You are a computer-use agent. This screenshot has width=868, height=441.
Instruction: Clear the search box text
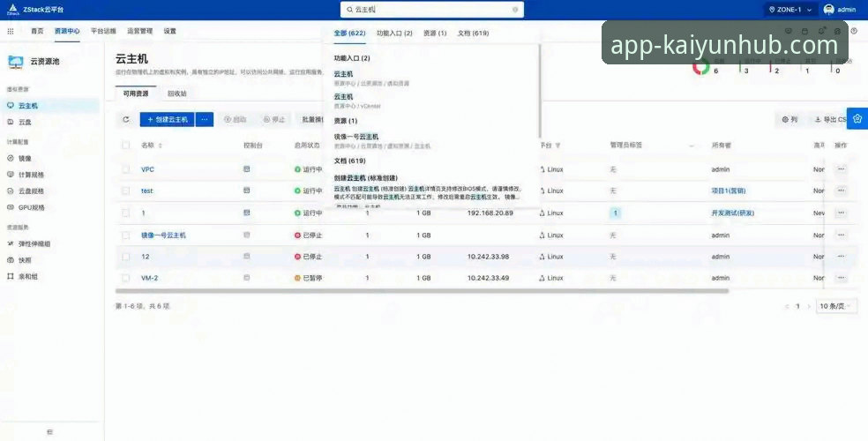coord(515,10)
